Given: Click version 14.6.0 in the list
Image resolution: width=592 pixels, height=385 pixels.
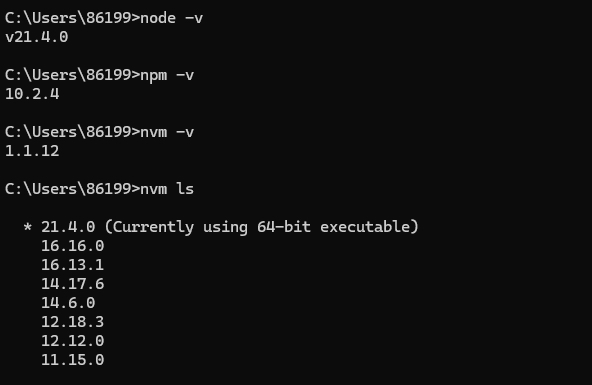Looking at the screenshot, I should [x=68, y=303].
